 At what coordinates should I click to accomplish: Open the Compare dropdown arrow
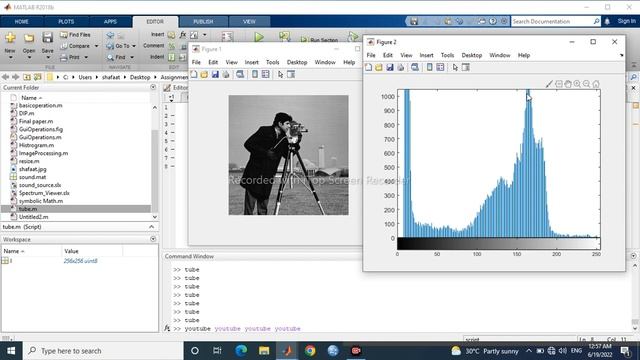click(96, 46)
